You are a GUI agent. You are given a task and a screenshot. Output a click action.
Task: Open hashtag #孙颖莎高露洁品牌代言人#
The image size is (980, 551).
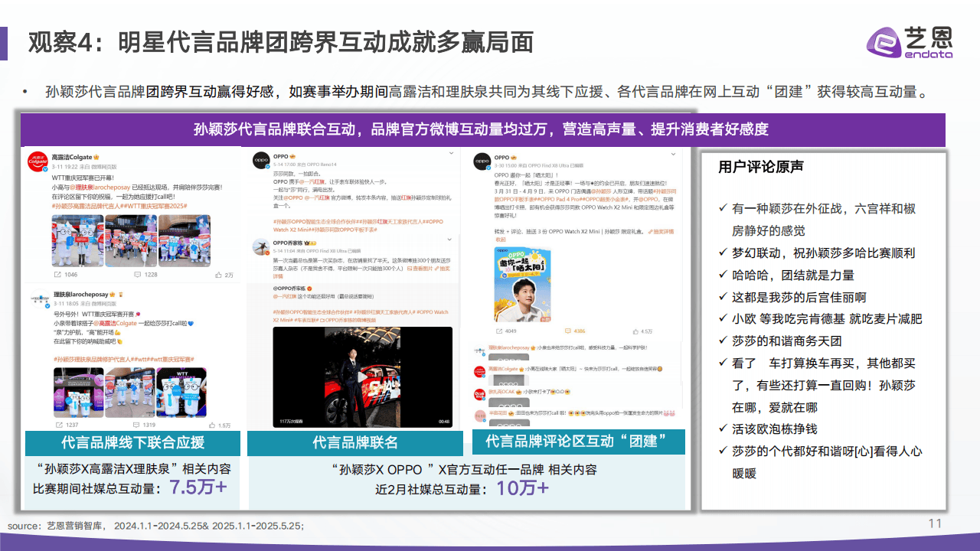point(87,206)
